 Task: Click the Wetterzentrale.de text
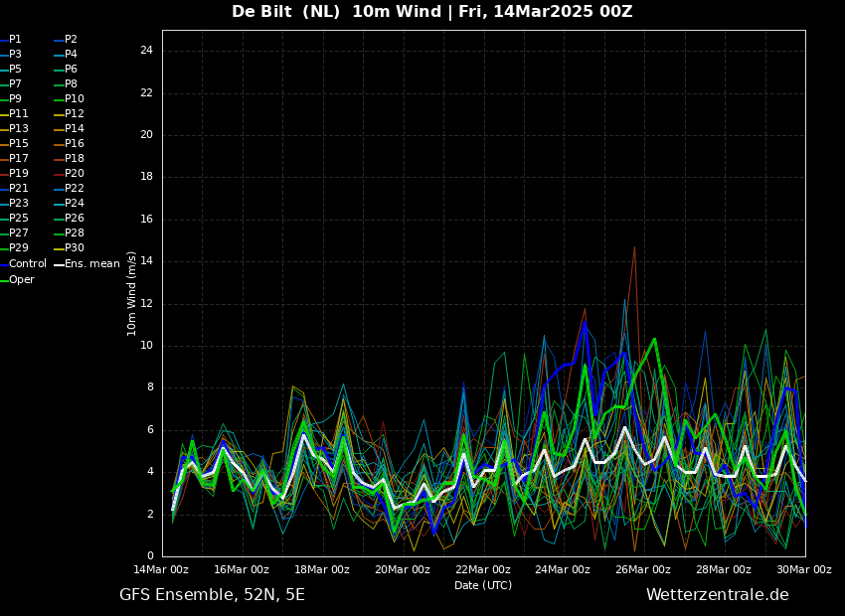click(x=718, y=595)
